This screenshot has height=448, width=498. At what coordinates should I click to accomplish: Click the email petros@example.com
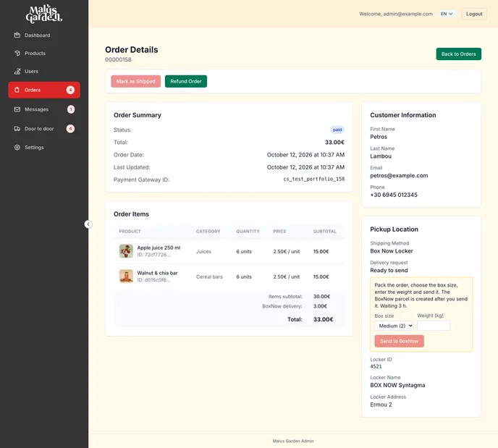pyautogui.click(x=399, y=176)
